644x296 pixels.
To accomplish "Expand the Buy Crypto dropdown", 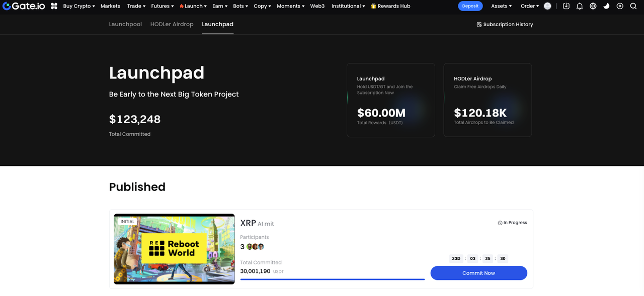I will click(79, 6).
